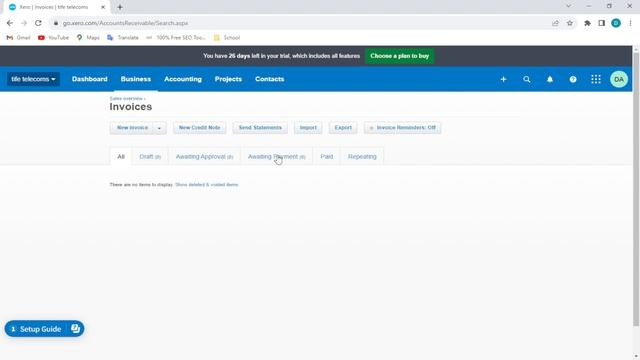
Task: Click the New Invoice button
Action: (132, 128)
